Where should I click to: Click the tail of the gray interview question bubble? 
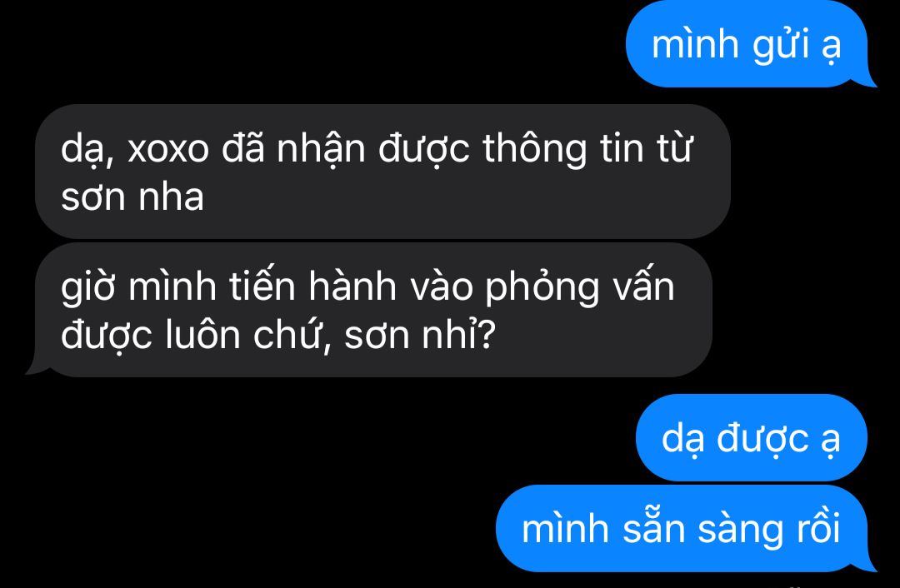point(37,367)
